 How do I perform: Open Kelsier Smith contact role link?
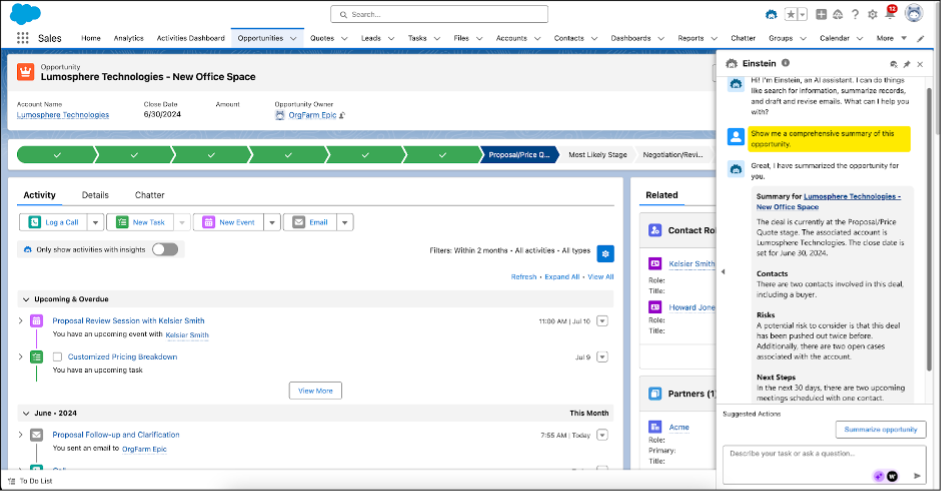point(692,264)
